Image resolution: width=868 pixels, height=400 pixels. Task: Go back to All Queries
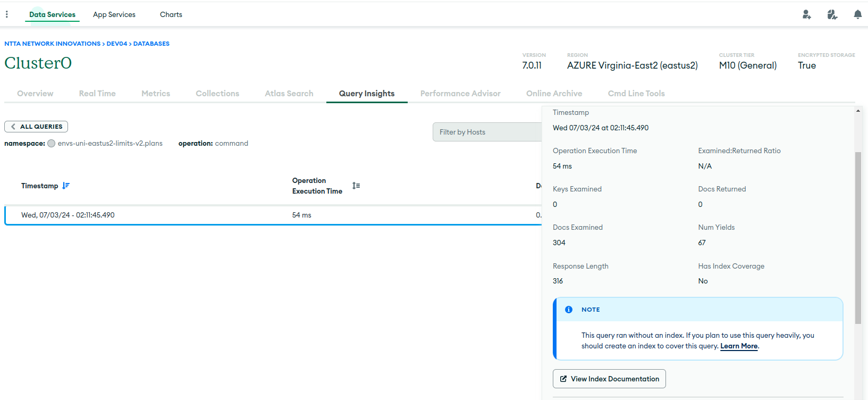pos(36,127)
